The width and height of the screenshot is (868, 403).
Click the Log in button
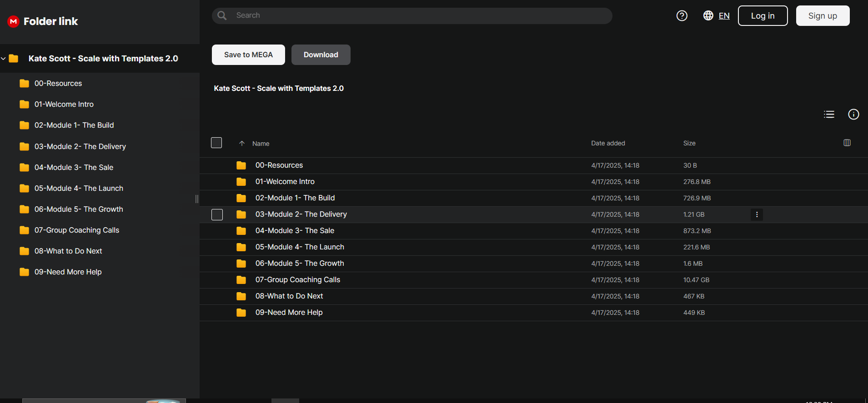point(763,16)
